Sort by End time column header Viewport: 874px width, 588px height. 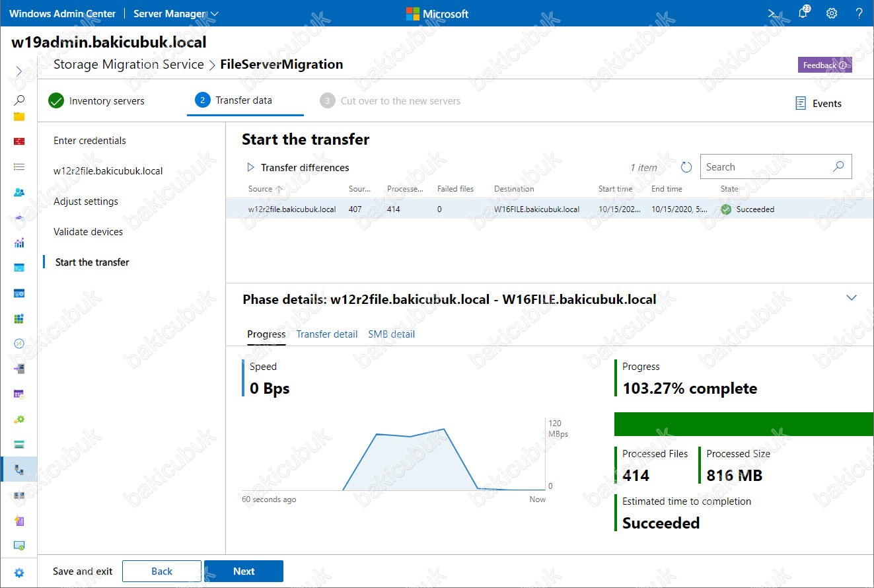[x=667, y=189]
